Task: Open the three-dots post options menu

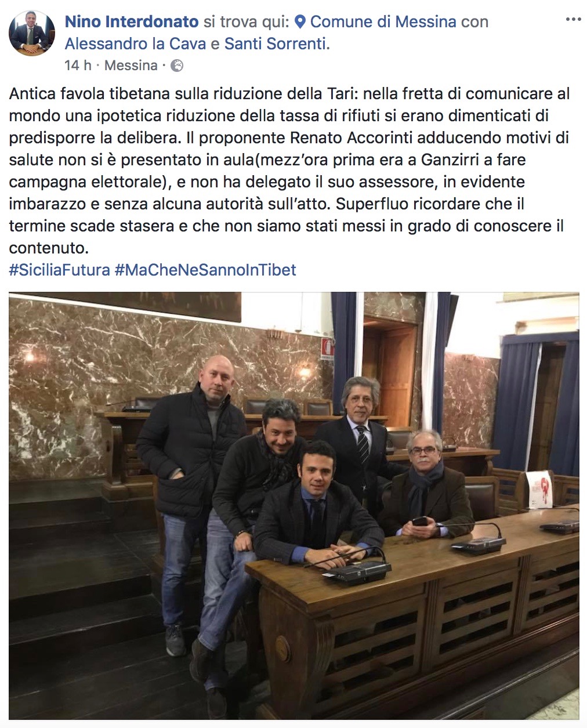Action: (x=573, y=20)
